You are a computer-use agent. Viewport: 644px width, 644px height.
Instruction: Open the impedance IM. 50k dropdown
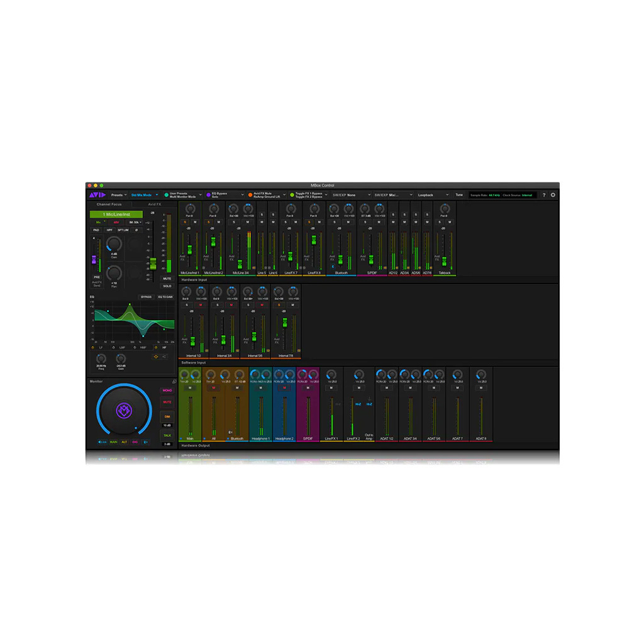(x=135, y=222)
